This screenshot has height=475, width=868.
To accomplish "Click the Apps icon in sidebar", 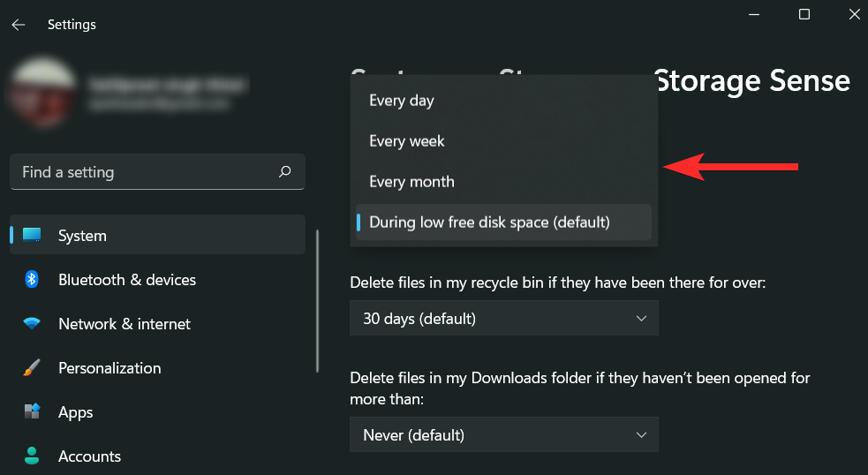I will click(32, 412).
